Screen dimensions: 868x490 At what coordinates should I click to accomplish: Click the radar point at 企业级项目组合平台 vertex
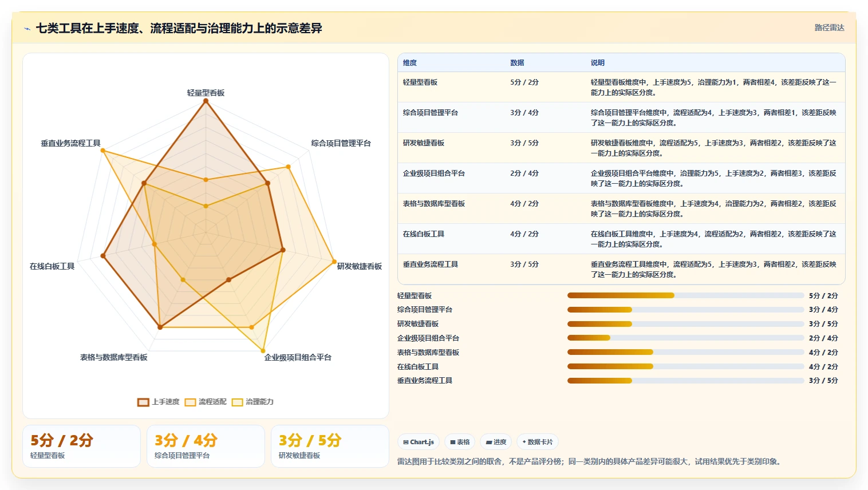(263, 351)
